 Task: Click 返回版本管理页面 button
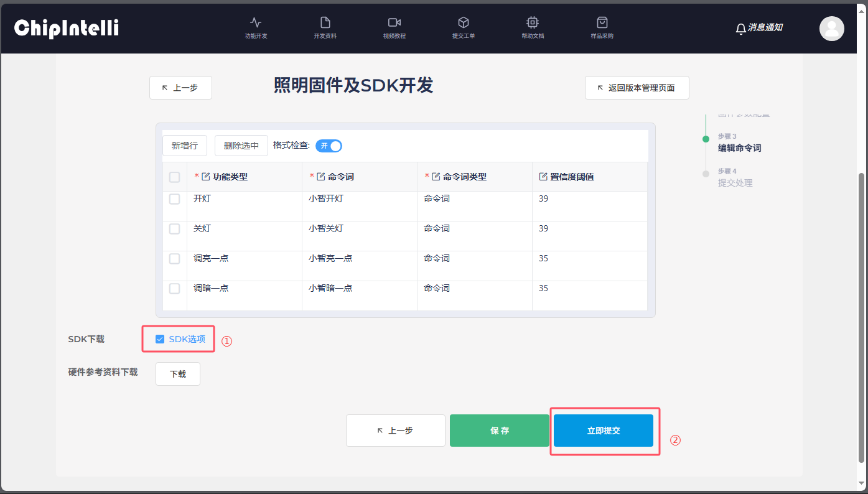coord(637,88)
